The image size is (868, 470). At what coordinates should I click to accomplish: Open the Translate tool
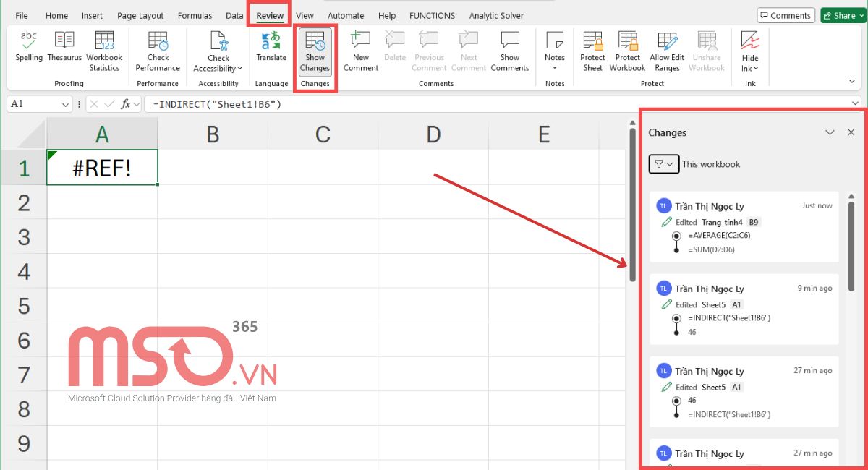pyautogui.click(x=271, y=46)
